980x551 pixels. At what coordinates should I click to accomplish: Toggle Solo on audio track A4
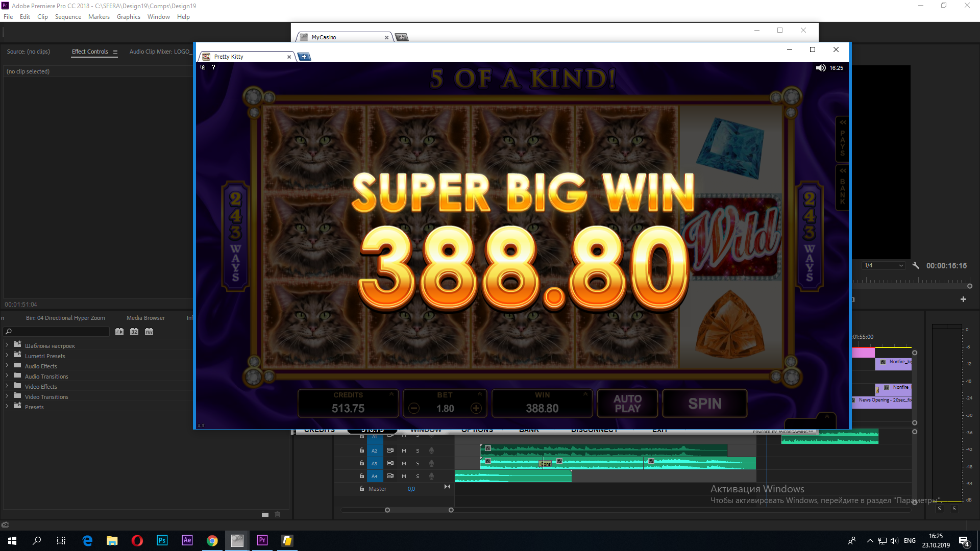(x=418, y=476)
